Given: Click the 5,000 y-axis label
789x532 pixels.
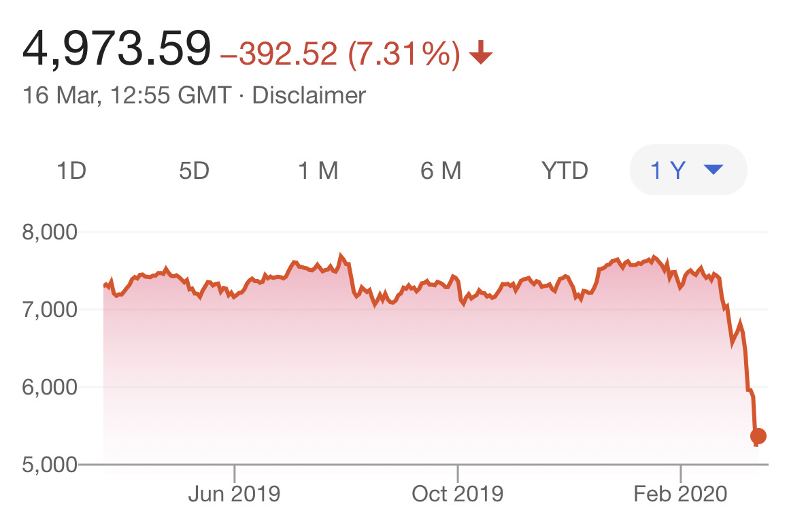Looking at the screenshot, I should click(x=52, y=465).
